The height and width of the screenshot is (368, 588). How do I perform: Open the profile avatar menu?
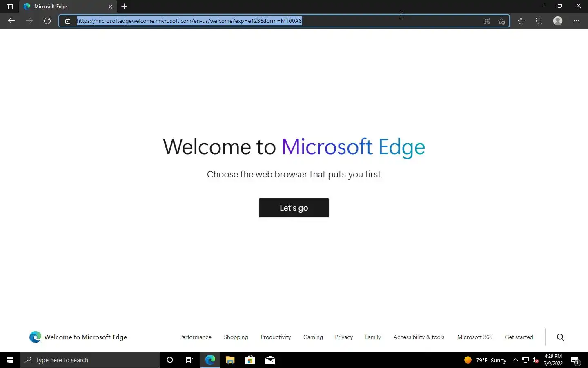pyautogui.click(x=558, y=21)
